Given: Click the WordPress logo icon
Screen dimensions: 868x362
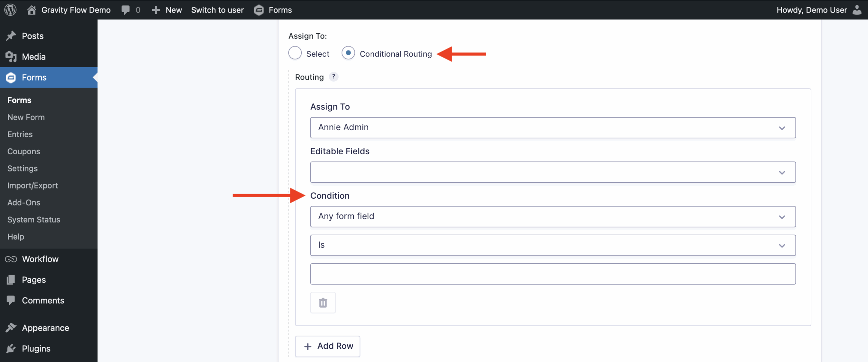Looking at the screenshot, I should pyautogui.click(x=11, y=10).
